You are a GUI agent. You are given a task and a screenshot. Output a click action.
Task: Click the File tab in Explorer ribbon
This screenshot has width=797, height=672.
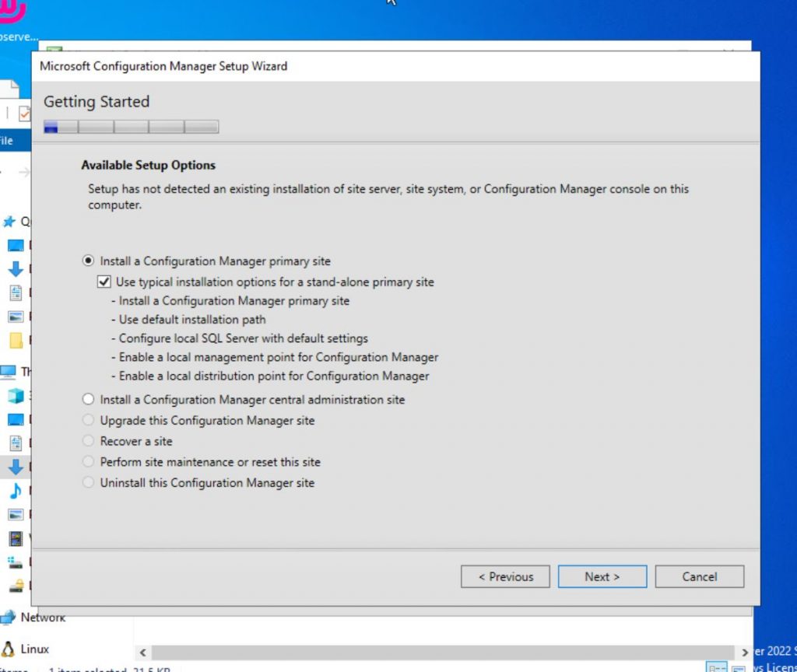pos(8,141)
